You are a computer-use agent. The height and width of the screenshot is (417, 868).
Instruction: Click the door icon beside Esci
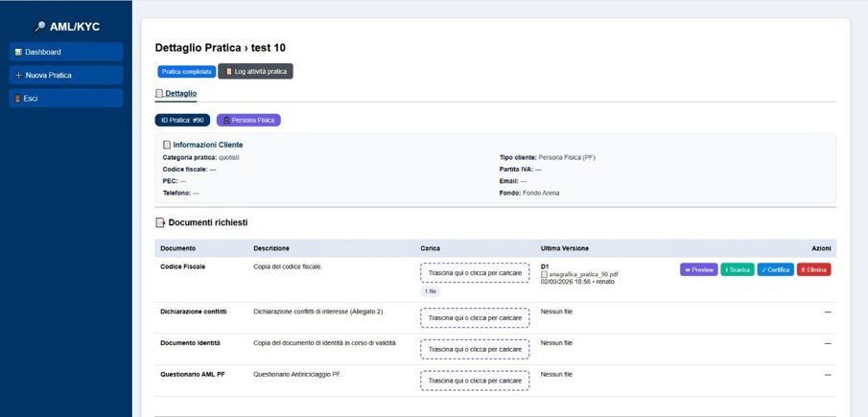tap(17, 99)
